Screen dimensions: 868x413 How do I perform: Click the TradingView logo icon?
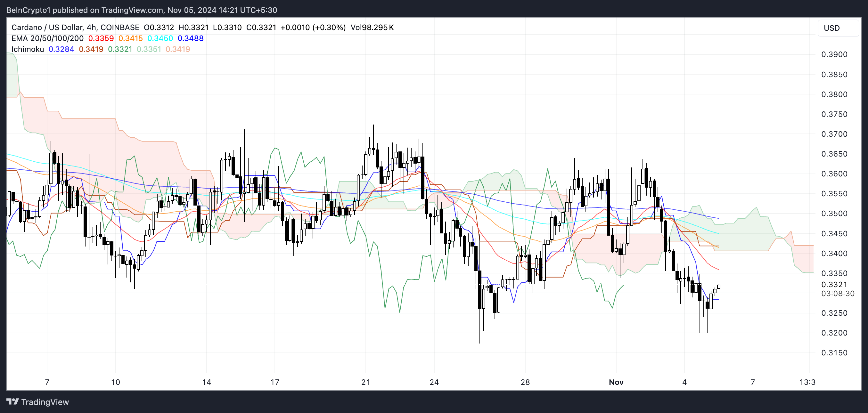12,401
